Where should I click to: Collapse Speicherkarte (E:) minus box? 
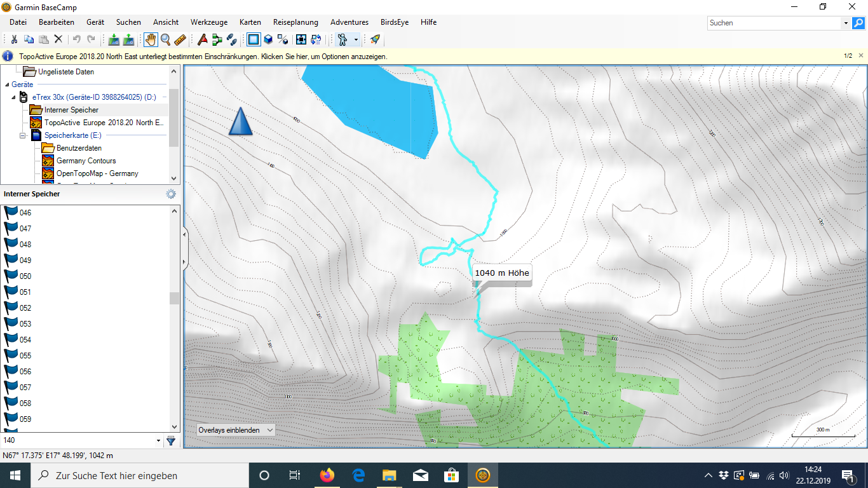22,135
